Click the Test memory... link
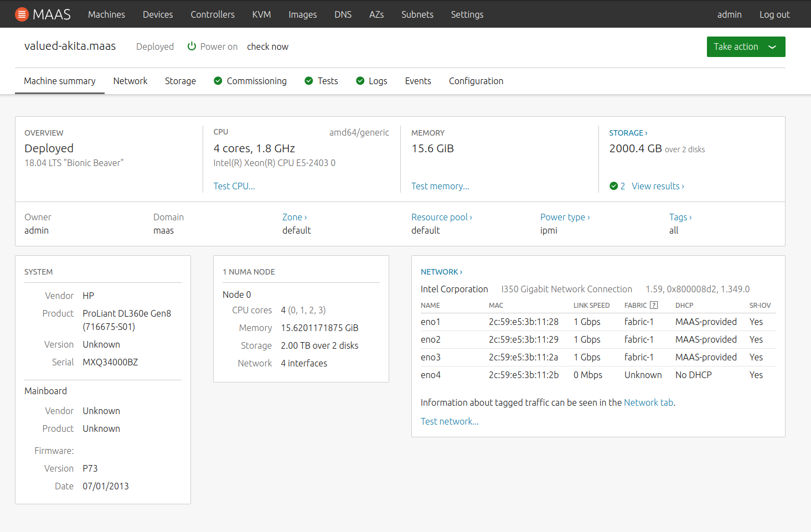Viewport: 811px width, 532px height. click(x=440, y=187)
